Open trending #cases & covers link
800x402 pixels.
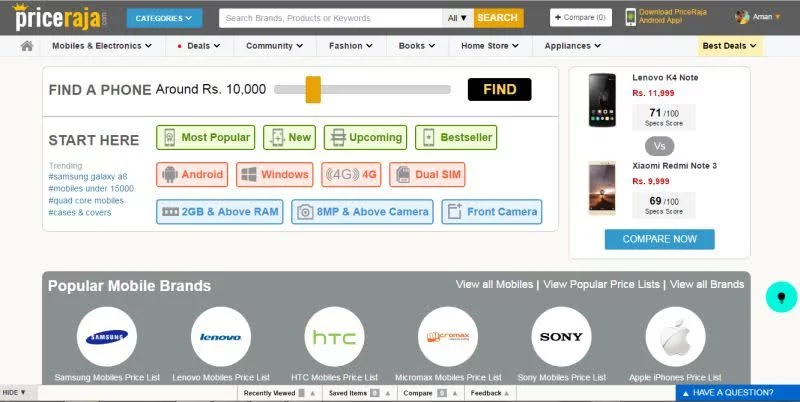point(80,212)
